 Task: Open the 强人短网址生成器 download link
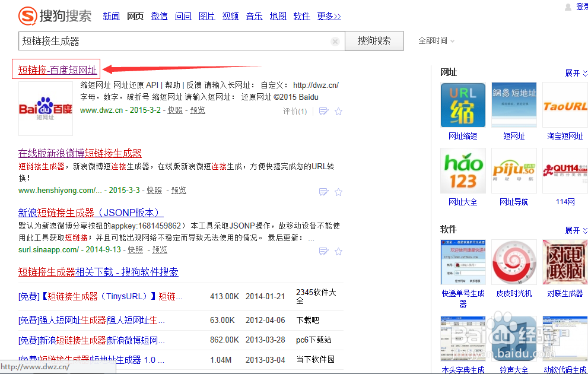91,321
